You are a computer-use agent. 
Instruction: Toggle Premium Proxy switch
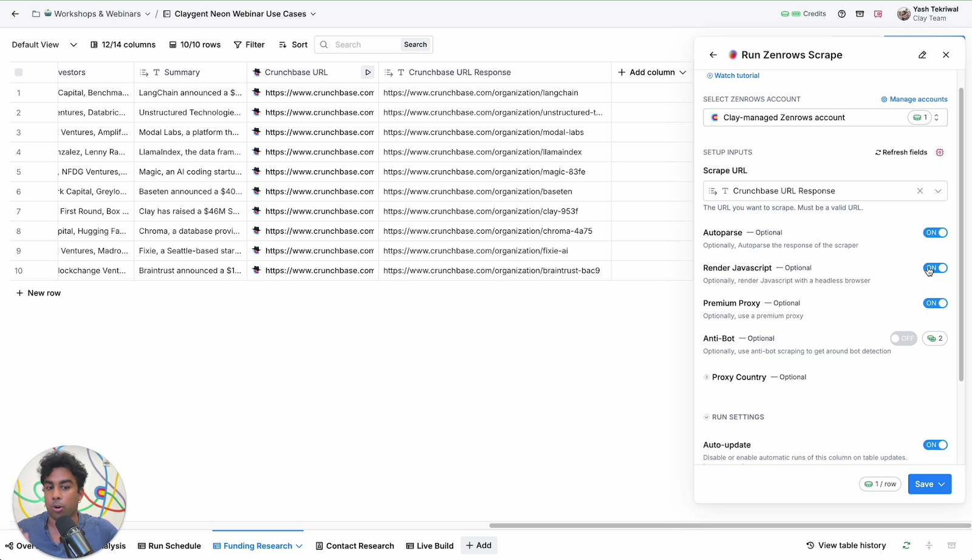click(x=935, y=303)
